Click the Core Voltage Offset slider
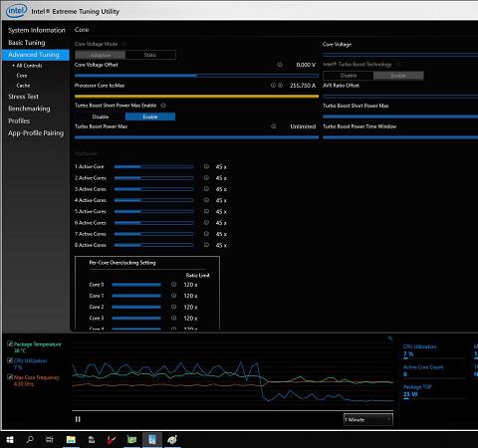Screen dimensions: 478x448 click(196, 76)
